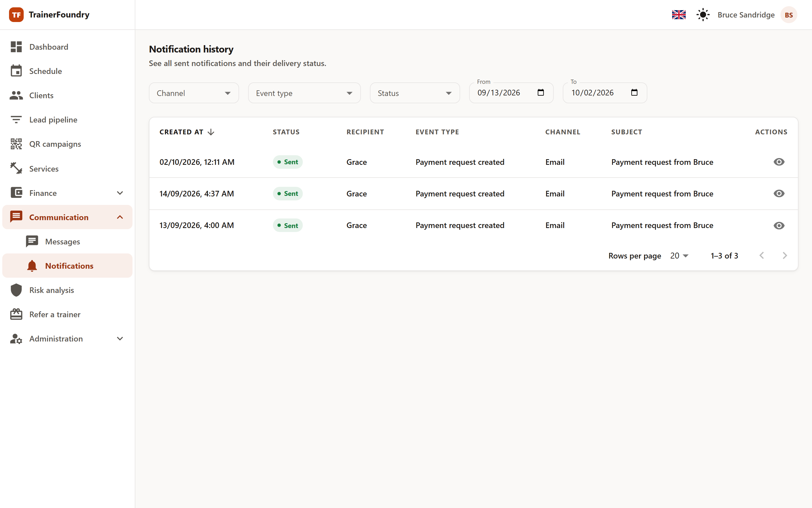Expand the Administration submenu chevron
The image size is (812, 508).
pos(120,339)
